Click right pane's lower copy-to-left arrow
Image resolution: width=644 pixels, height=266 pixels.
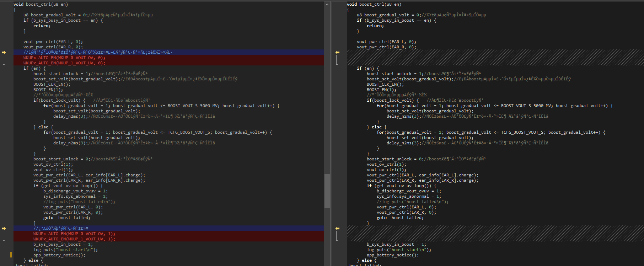tap(337, 228)
